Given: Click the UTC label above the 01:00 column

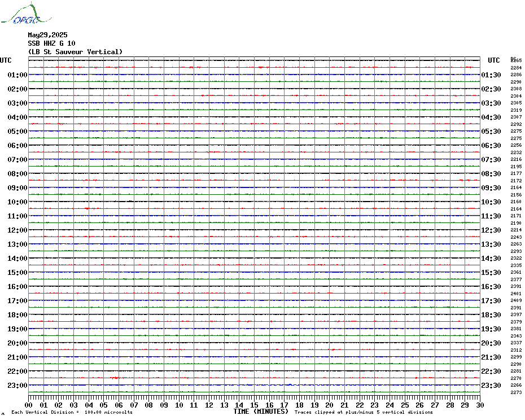Looking at the screenshot, I should [x=6, y=60].
